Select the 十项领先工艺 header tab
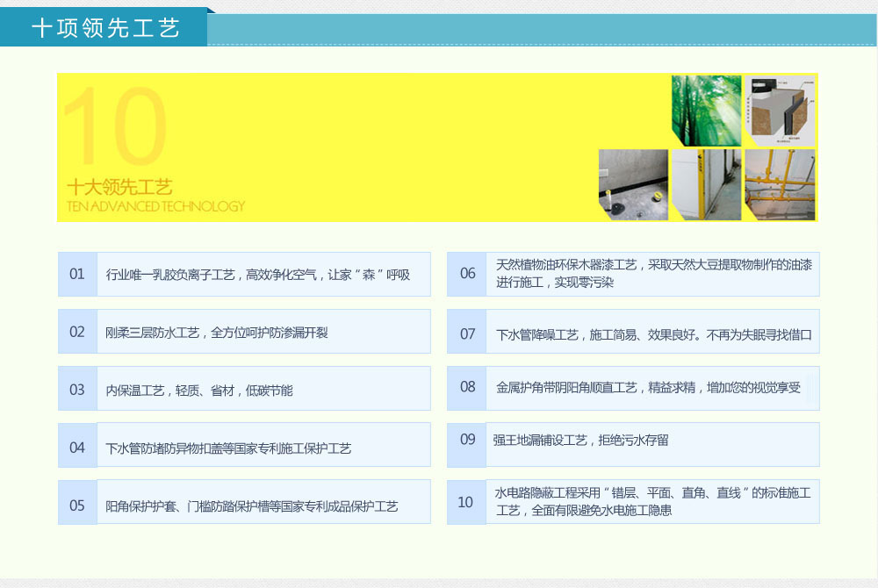The height and width of the screenshot is (588, 878). pos(105,29)
